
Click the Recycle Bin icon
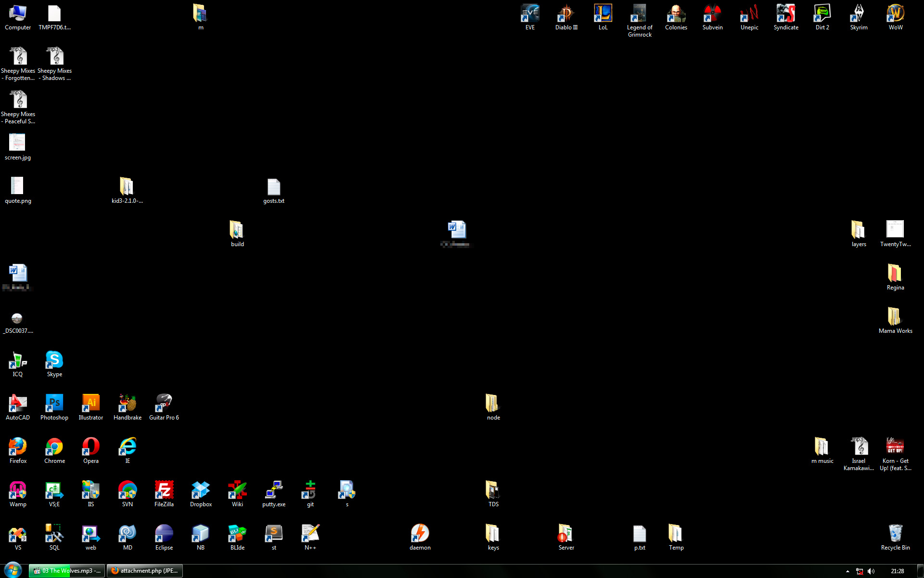tap(895, 534)
